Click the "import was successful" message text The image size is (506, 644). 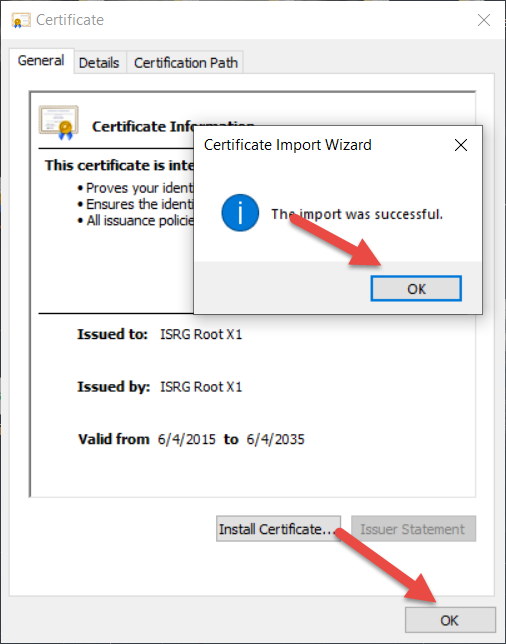[357, 214]
